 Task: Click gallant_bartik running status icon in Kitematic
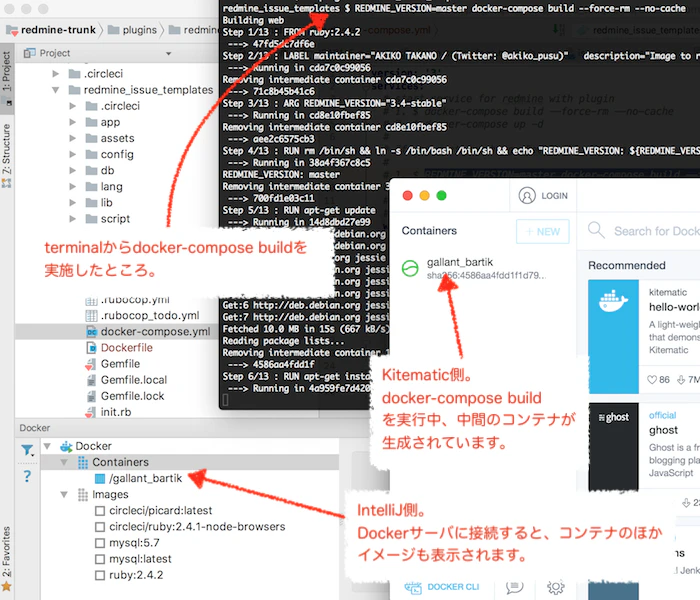coord(410,268)
